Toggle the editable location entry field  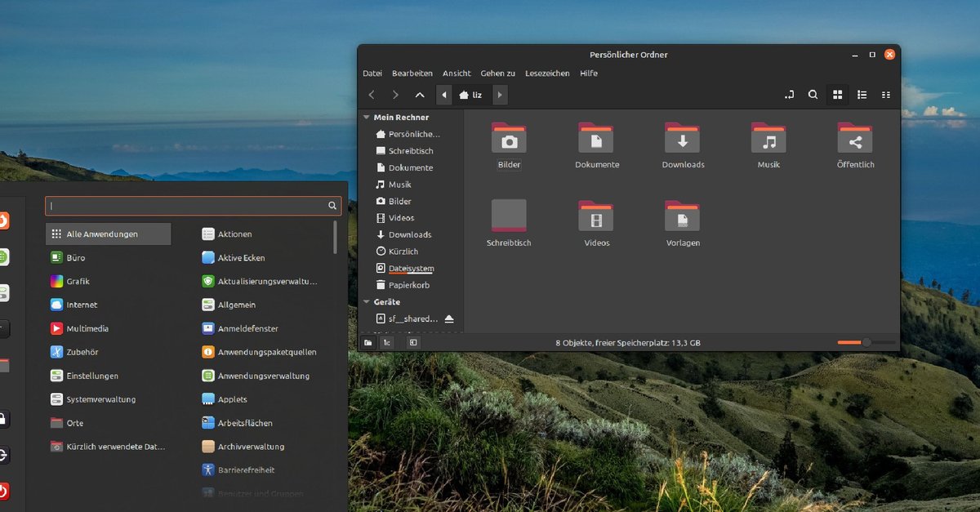[x=788, y=95]
